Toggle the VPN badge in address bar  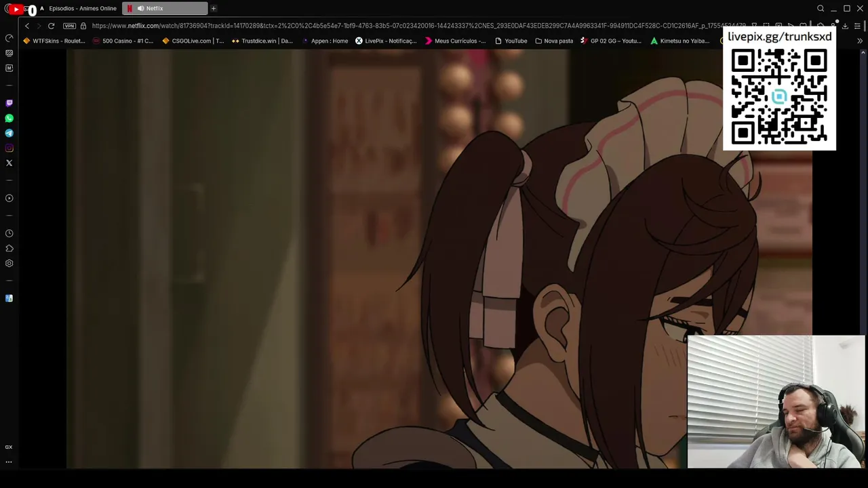(69, 26)
